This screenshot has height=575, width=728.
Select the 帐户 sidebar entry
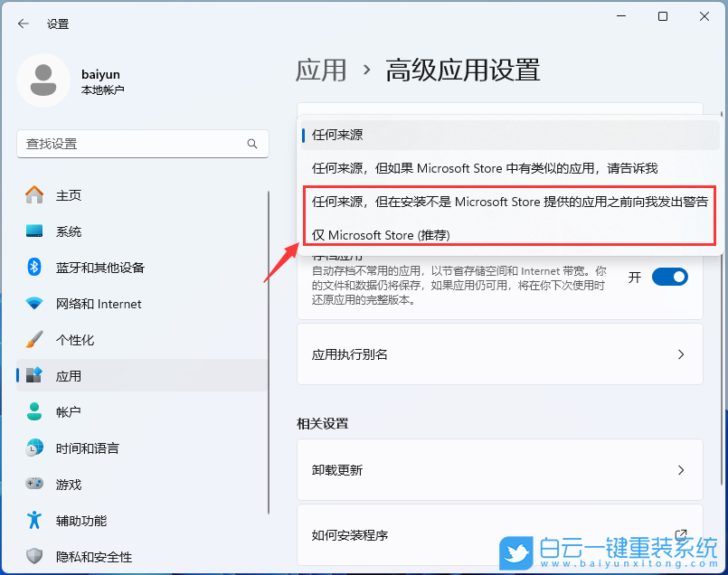coord(68,412)
